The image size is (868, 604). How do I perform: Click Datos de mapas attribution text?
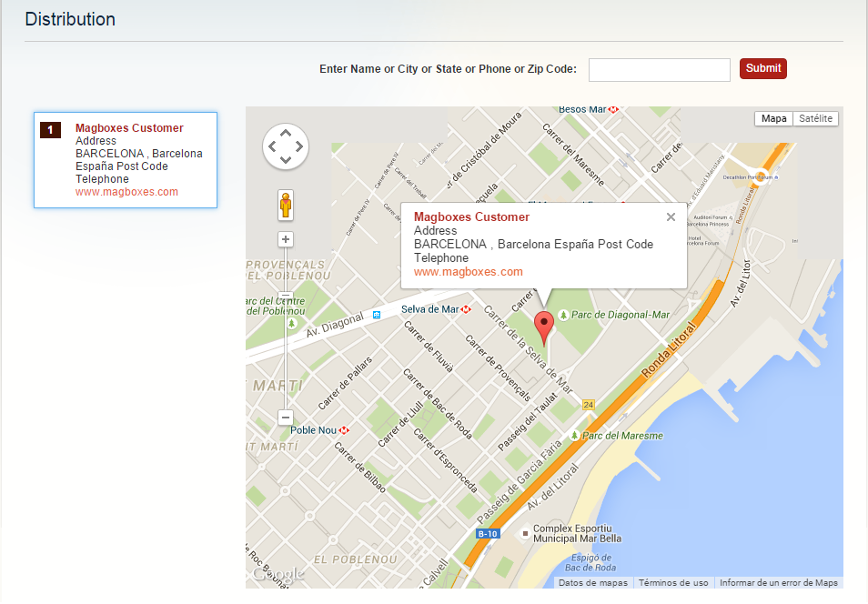tap(593, 582)
